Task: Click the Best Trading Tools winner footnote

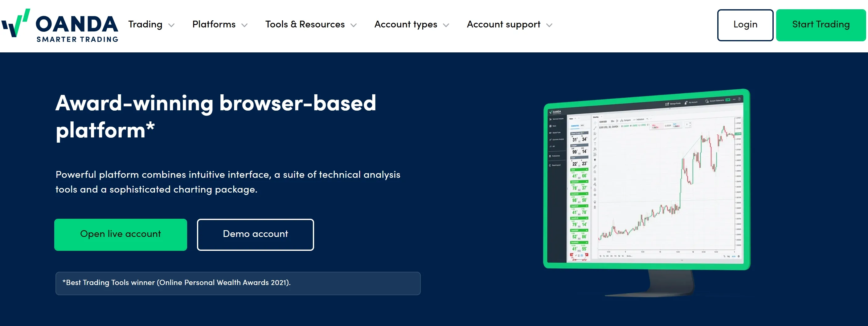Action: (x=238, y=283)
